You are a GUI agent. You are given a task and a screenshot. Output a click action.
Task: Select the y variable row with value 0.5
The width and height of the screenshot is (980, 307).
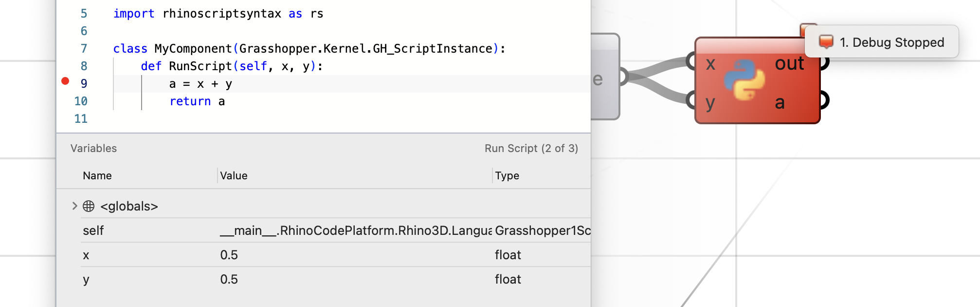click(x=336, y=279)
